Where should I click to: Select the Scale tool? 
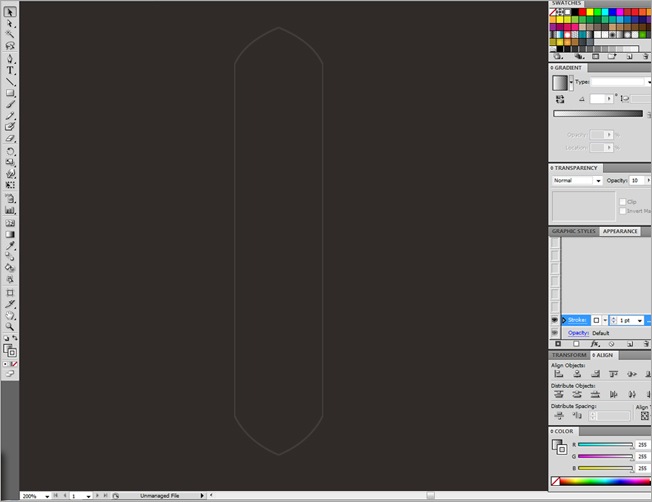click(x=10, y=162)
